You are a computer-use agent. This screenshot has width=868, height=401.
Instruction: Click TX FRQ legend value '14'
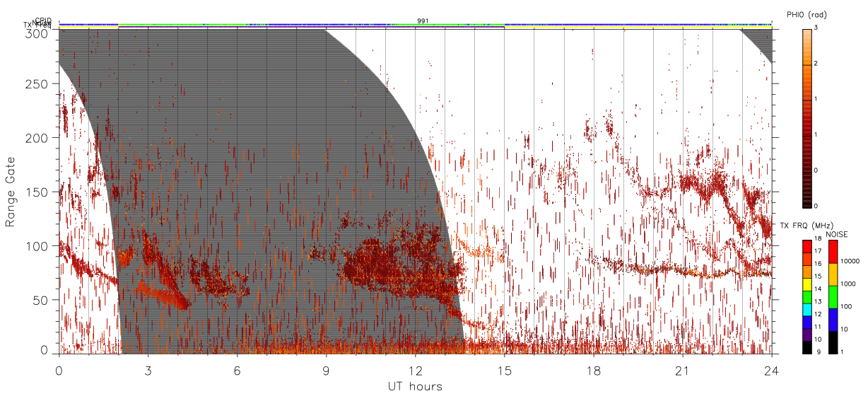pos(818,289)
